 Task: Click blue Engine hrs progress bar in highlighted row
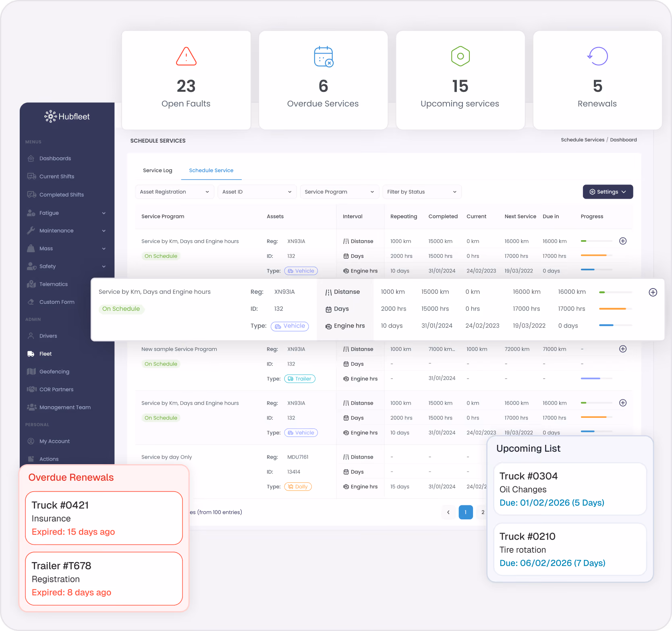(x=616, y=325)
